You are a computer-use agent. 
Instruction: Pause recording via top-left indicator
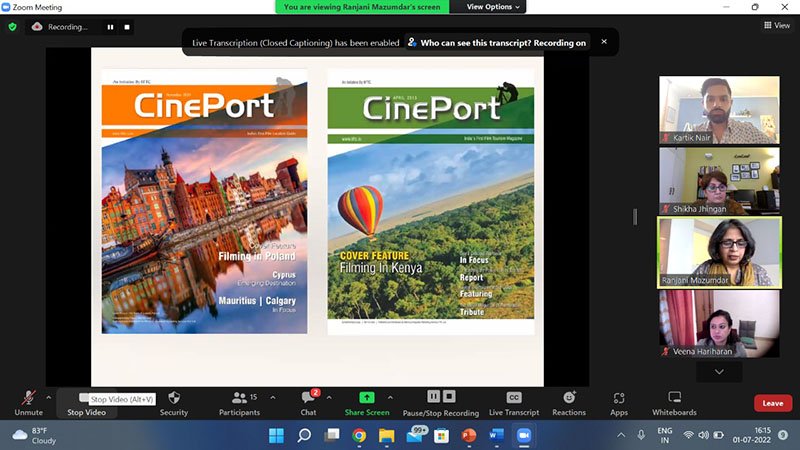click(110, 27)
